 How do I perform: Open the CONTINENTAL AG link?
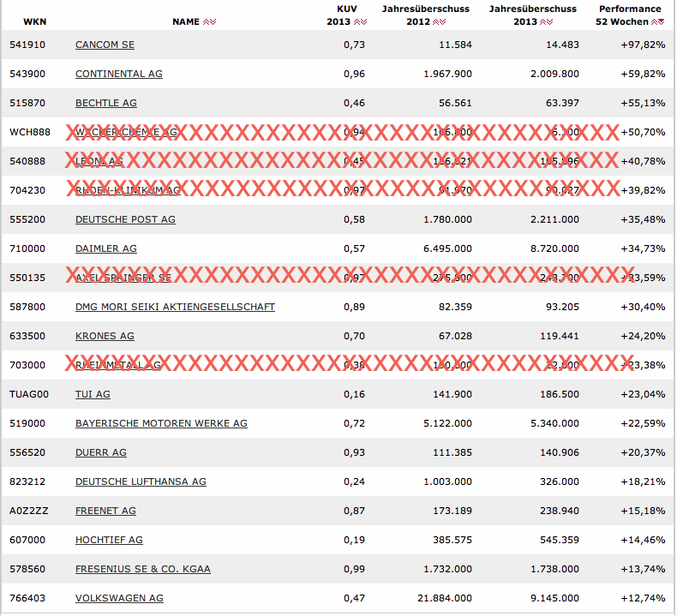[x=119, y=74]
